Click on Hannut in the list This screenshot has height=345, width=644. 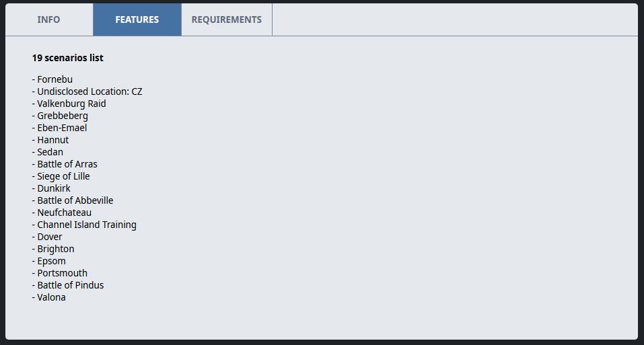pos(50,140)
